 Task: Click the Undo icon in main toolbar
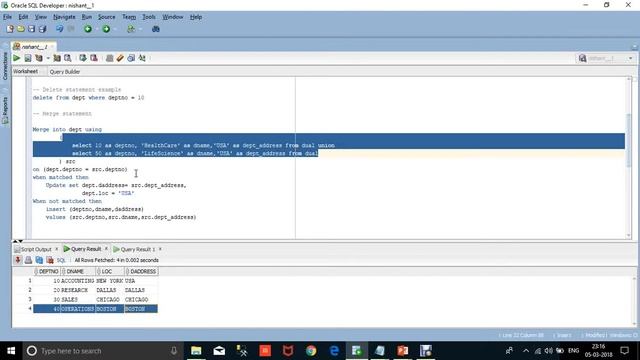[60, 29]
